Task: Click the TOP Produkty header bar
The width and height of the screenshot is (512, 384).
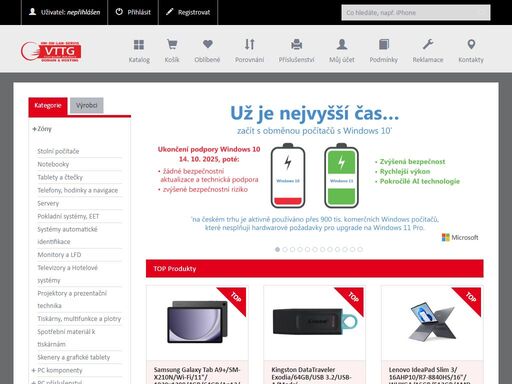Action: (x=315, y=269)
